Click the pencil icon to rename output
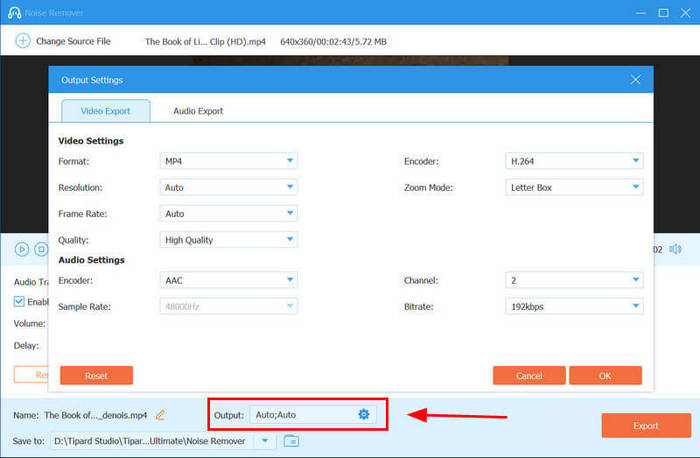The height and width of the screenshot is (458, 700). [x=160, y=415]
